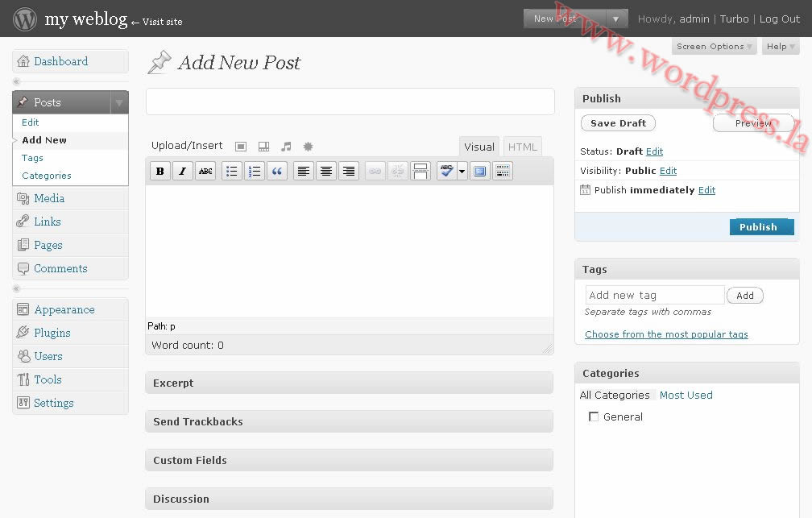Screen dimensions: 812x518
Task: Click the Appearance sidebar icon
Action: (x=23, y=310)
